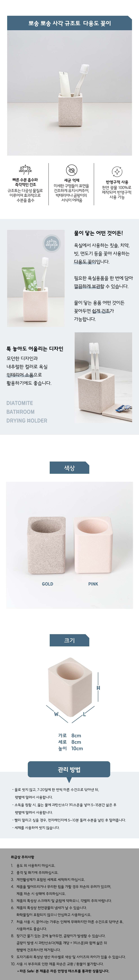This screenshot has height=980, width=139.
Task: Click the DIATOMITE BATHROOM DRYING HOLDER text
Action: (x=27, y=412)
